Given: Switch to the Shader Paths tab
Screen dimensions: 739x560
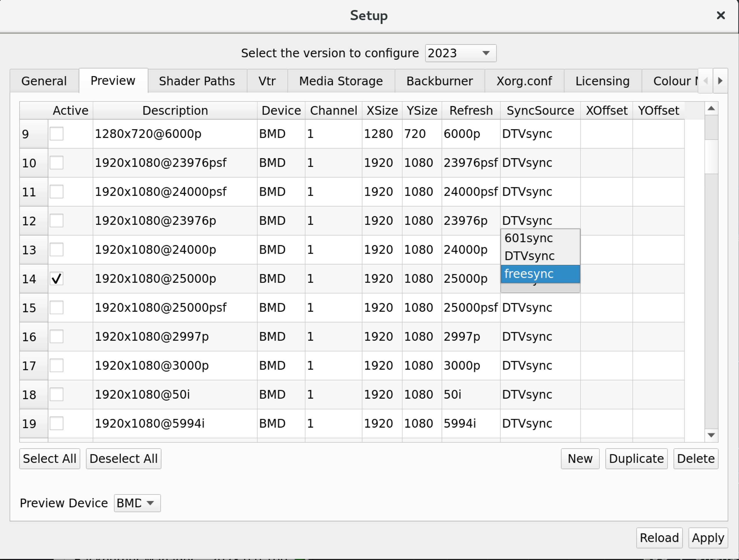Looking at the screenshot, I should pos(197,81).
